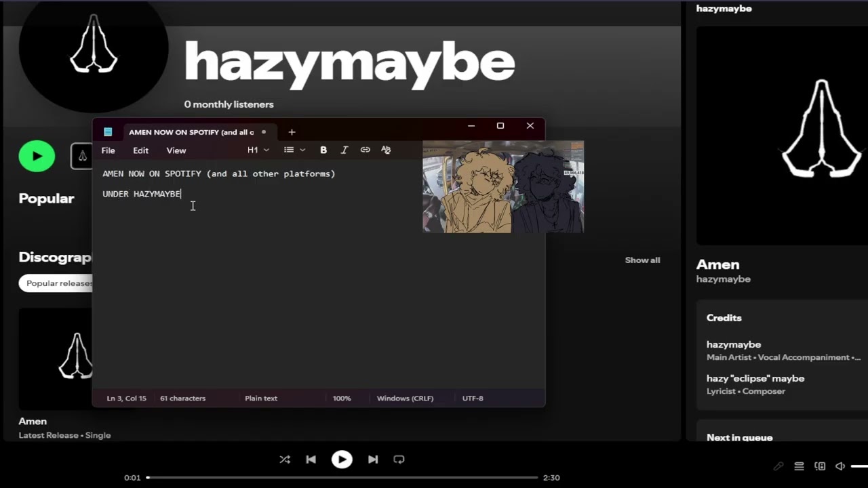The height and width of the screenshot is (488, 868).
Task: Add a new tab in Notepad
Action: click(x=292, y=132)
